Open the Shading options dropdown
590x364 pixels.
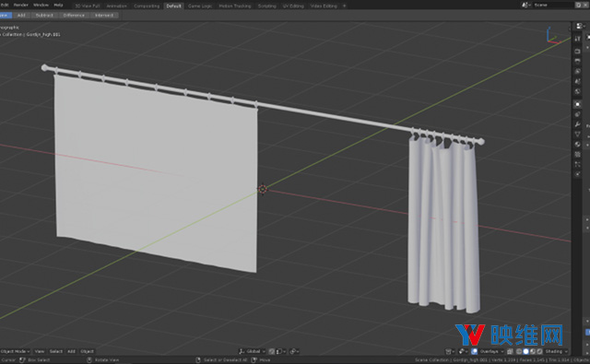tap(556, 352)
